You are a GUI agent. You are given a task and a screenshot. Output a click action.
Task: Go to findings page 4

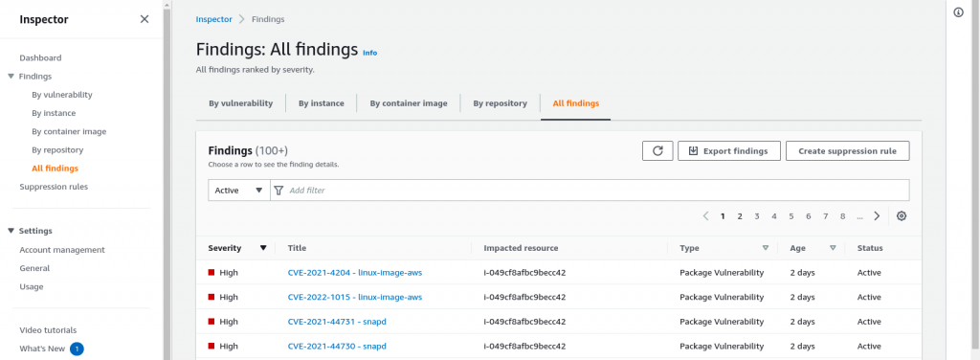click(773, 216)
